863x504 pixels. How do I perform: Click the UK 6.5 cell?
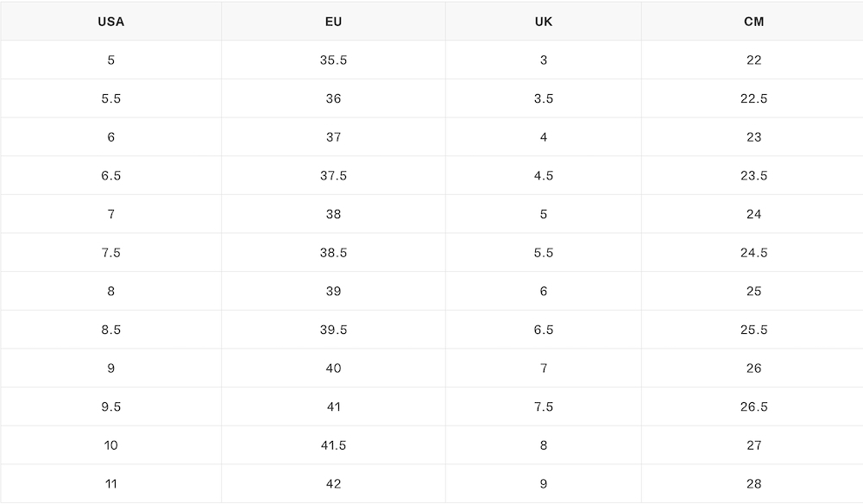[543, 330]
